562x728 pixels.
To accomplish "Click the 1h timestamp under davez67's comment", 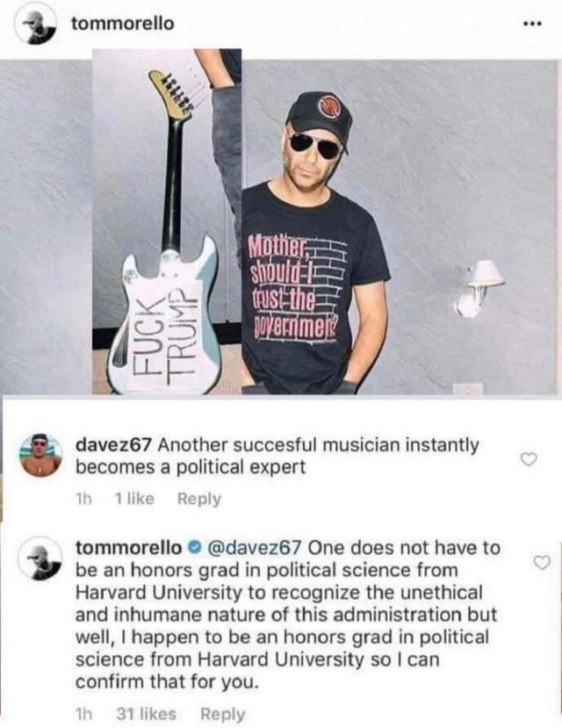I will (x=85, y=499).
